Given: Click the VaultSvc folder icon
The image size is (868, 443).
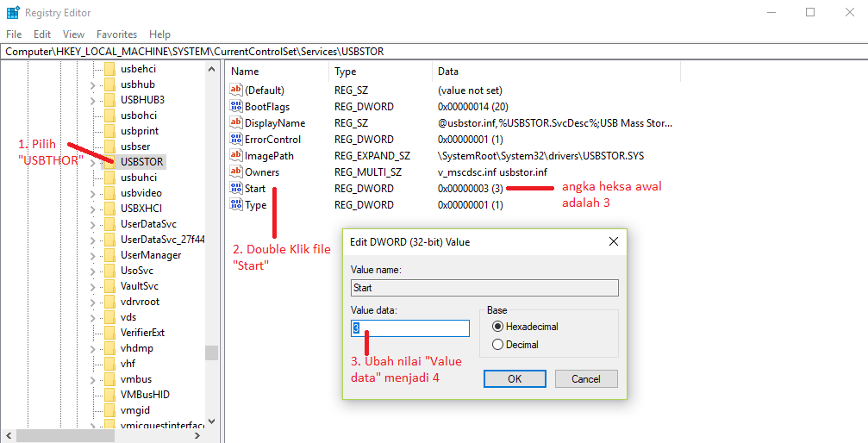Looking at the screenshot, I should 109,286.
